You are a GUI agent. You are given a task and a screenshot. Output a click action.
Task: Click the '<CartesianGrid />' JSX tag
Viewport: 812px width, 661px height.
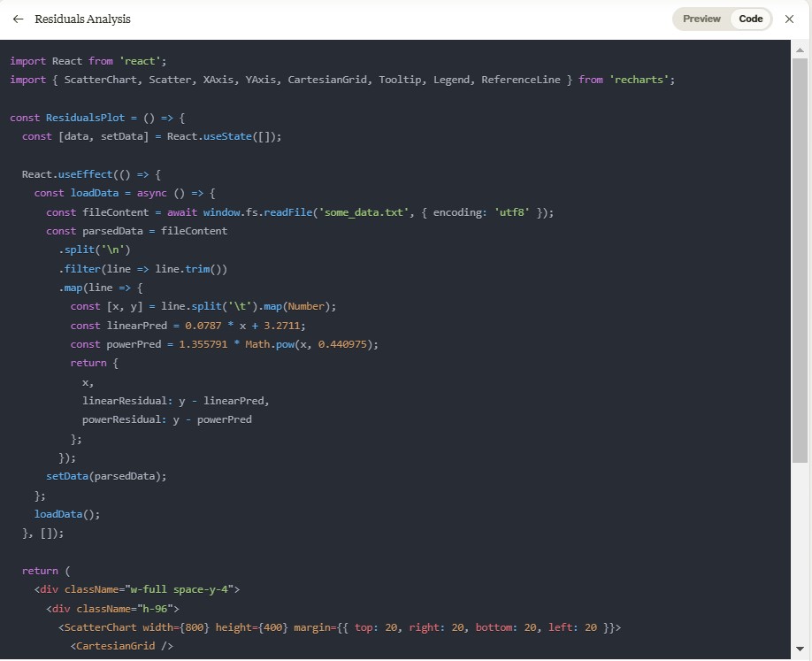coord(121,646)
